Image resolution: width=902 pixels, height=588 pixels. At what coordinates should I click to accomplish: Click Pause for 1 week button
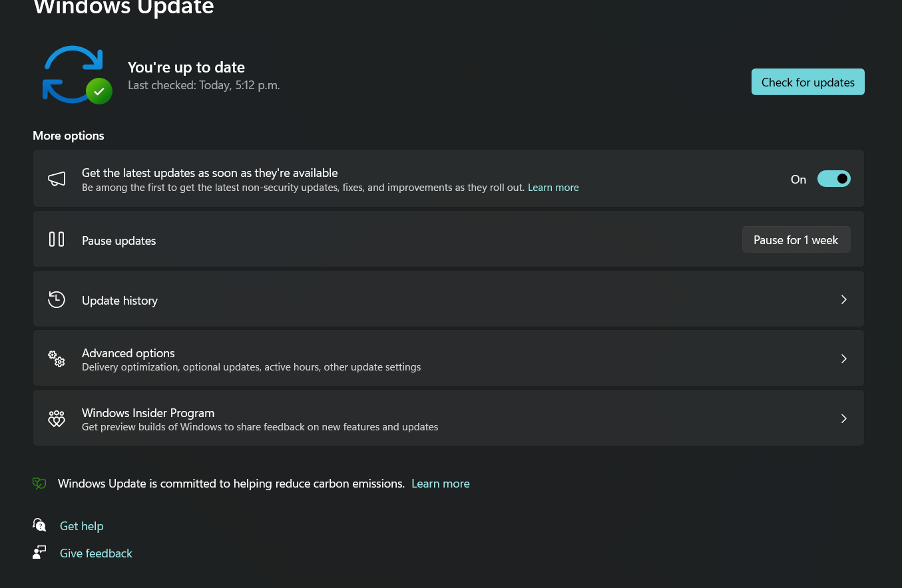[x=796, y=239]
